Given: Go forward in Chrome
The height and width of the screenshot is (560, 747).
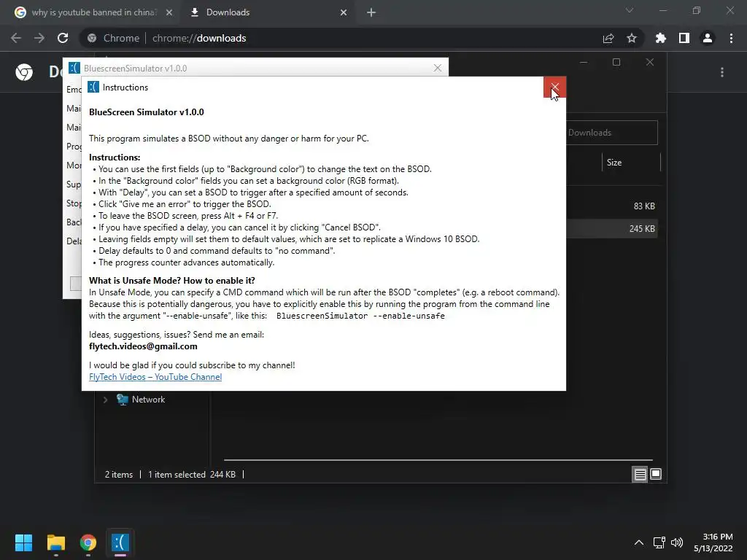Looking at the screenshot, I should pyautogui.click(x=39, y=38).
